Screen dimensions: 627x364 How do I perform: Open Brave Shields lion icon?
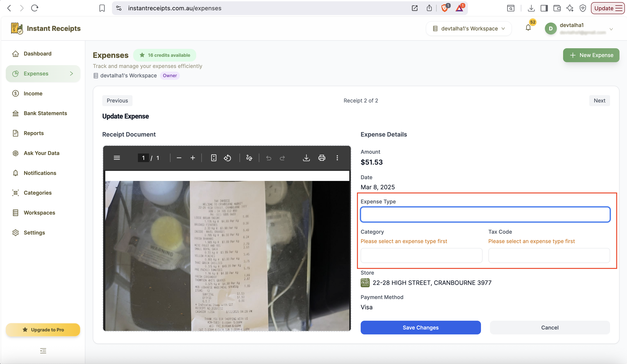pos(445,8)
